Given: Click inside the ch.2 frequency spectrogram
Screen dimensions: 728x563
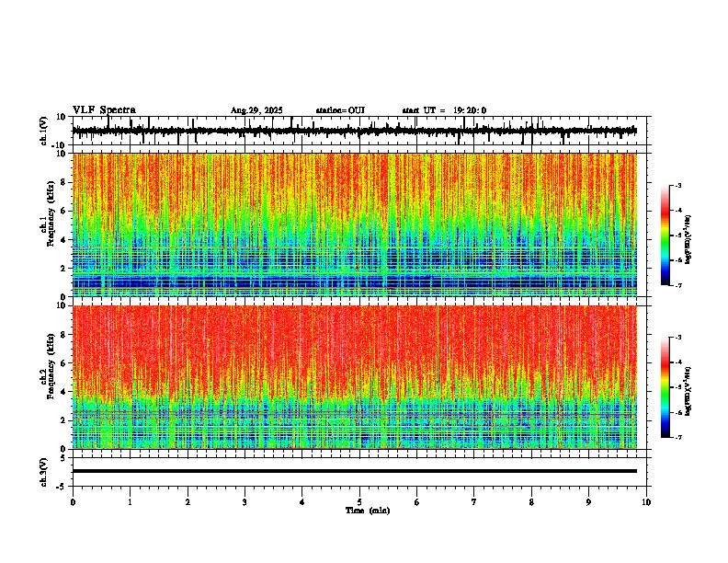Looking at the screenshot, I should (354, 377).
